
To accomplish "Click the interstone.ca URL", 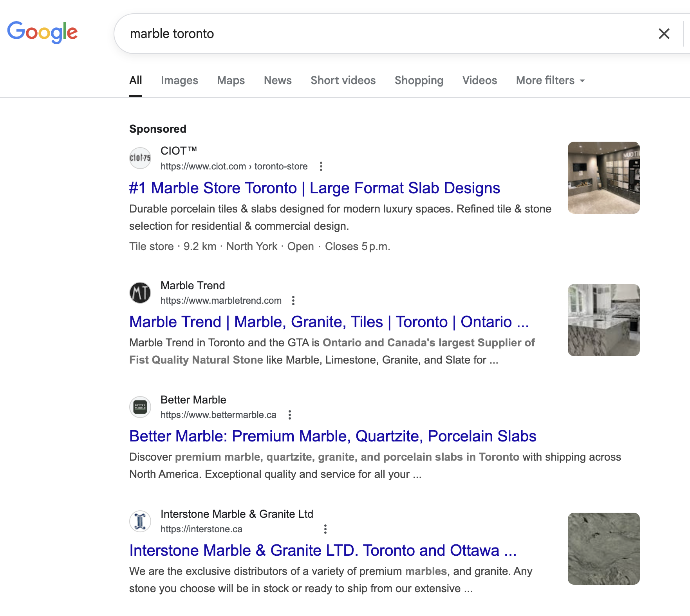I will pos(201,529).
